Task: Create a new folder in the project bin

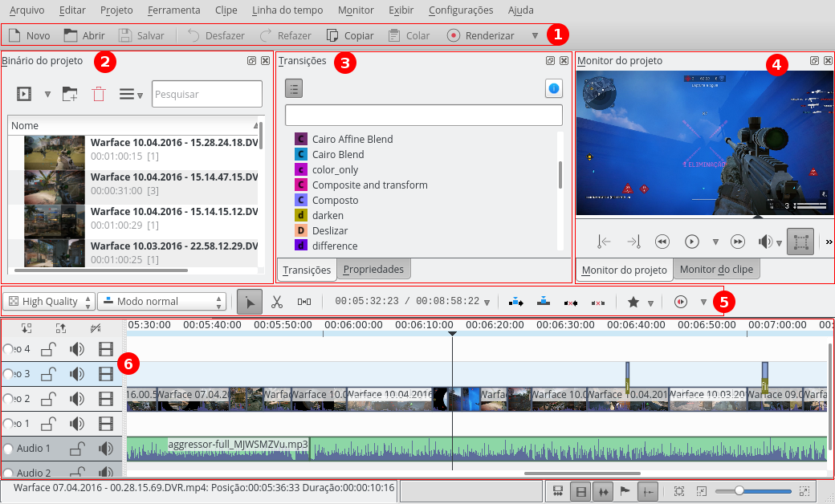Action: tap(70, 93)
